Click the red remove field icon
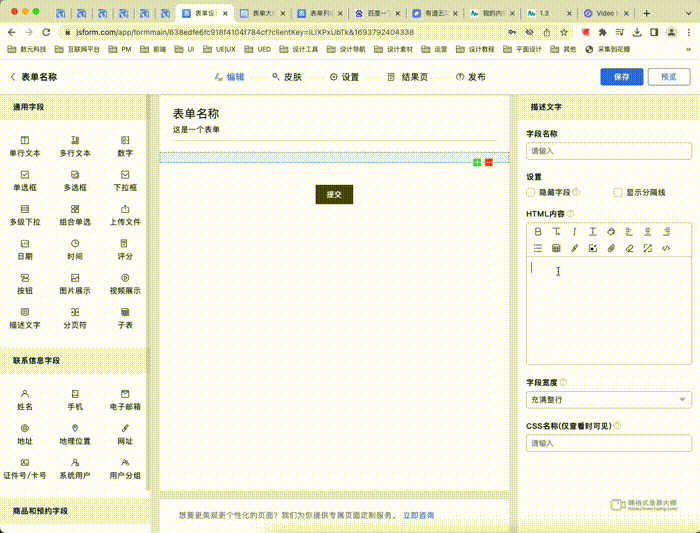 pyautogui.click(x=489, y=162)
